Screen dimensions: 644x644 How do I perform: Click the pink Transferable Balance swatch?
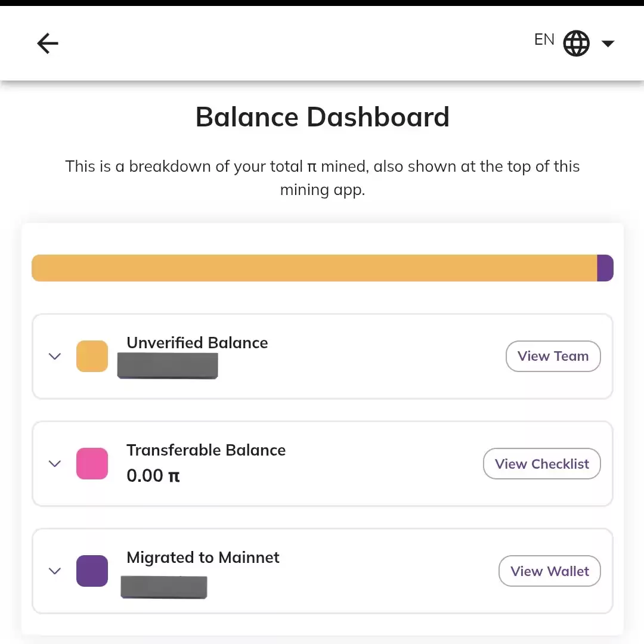(x=92, y=464)
